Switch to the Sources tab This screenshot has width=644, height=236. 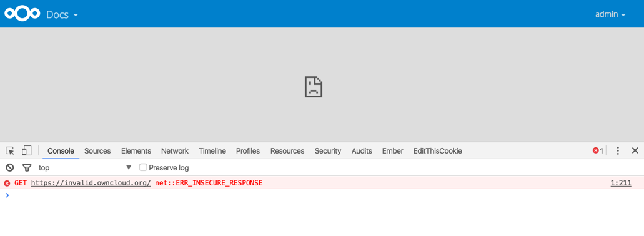point(97,151)
